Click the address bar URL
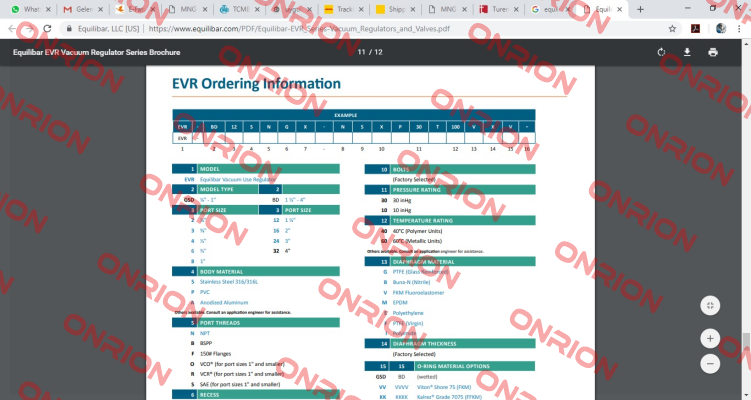The width and height of the screenshot is (751, 400). [x=299, y=29]
